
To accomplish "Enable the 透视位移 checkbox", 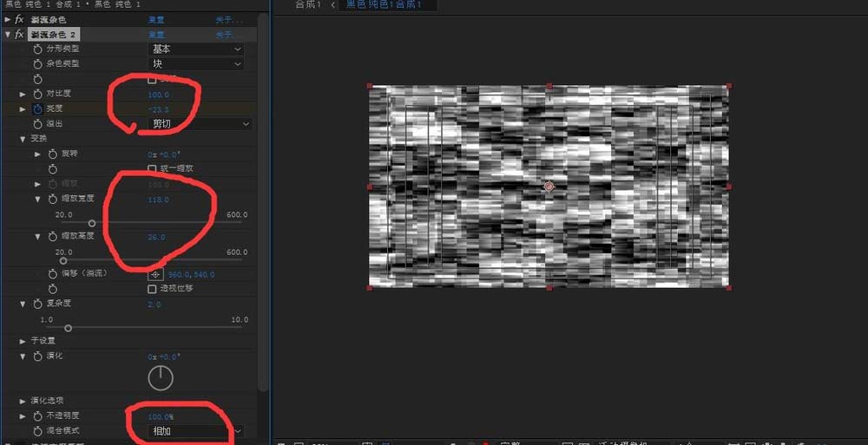I will 152,289.
